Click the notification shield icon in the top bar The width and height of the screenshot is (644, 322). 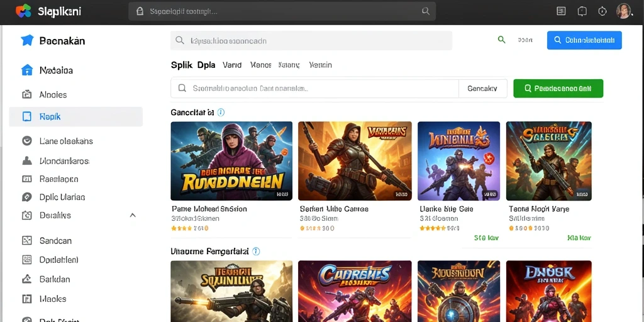point(582,11)
